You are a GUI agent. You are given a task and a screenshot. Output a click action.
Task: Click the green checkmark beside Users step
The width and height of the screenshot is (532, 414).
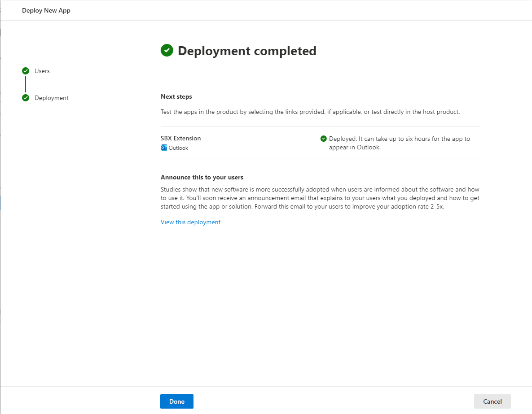(x=26, y=71)
